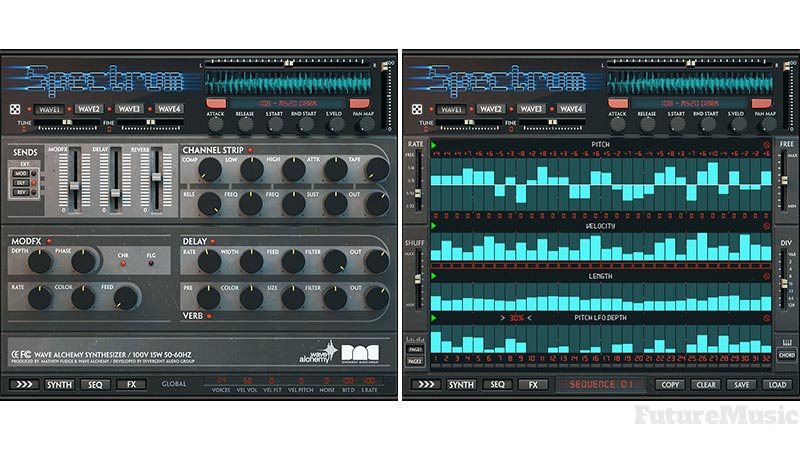Viewport: 800px width, 450px height.
Task: Click CLEAR sequence button
Action: [x=706, y=384]
